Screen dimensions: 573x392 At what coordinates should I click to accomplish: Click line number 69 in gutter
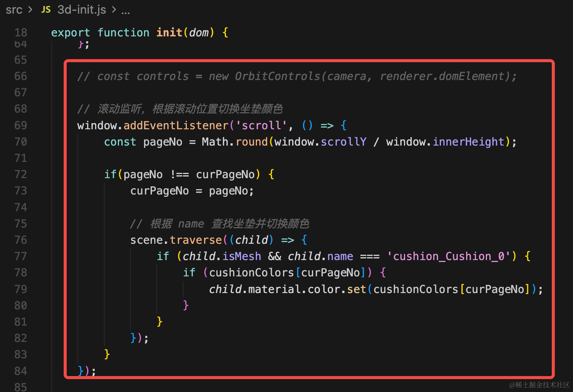coord(21,125)
